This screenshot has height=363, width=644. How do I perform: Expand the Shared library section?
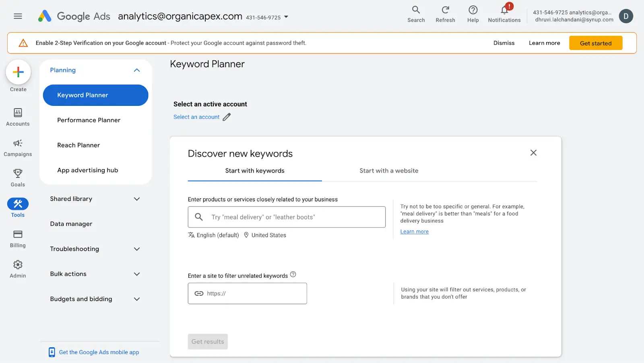tap(137, 199)
